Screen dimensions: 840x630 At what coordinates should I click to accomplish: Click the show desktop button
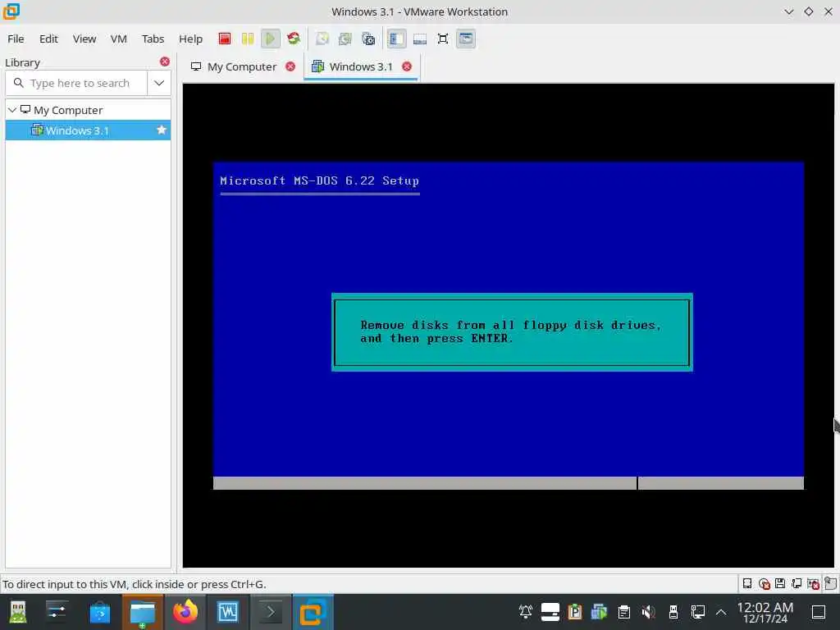819,612
